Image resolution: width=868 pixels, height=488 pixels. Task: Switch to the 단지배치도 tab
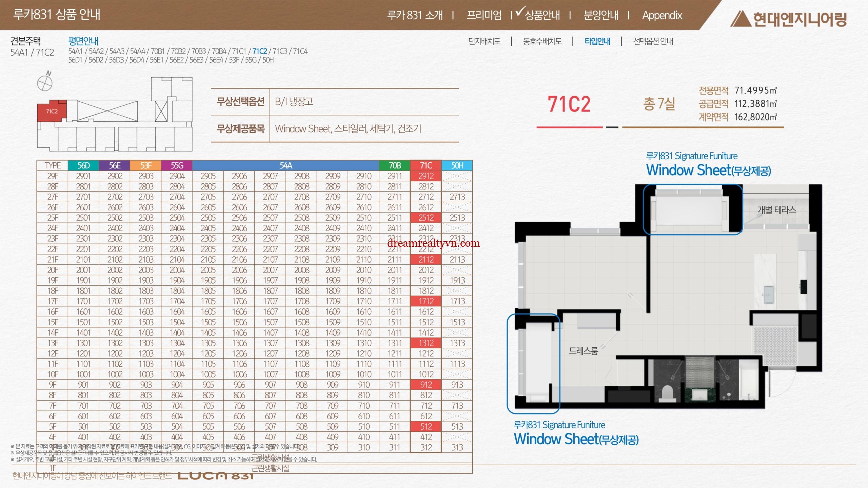click(x=484, y=42)
